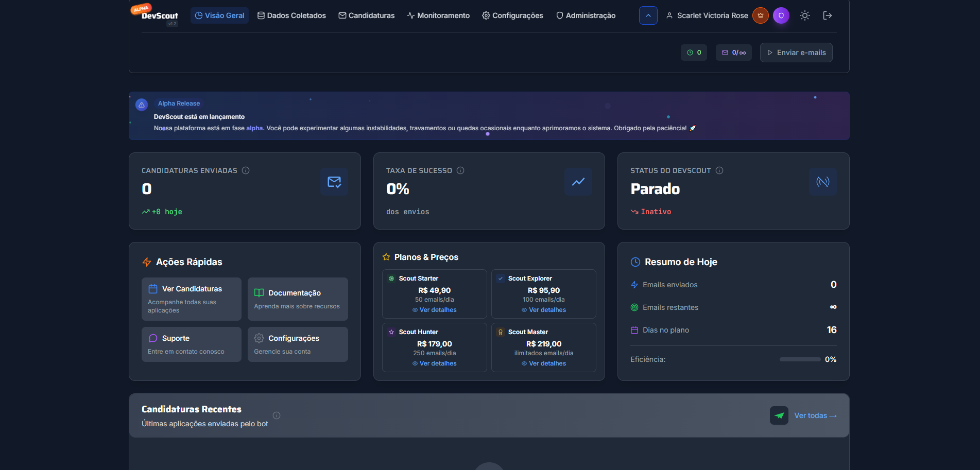Click the Scout Starter plan icon

click(x=391, y=278)
